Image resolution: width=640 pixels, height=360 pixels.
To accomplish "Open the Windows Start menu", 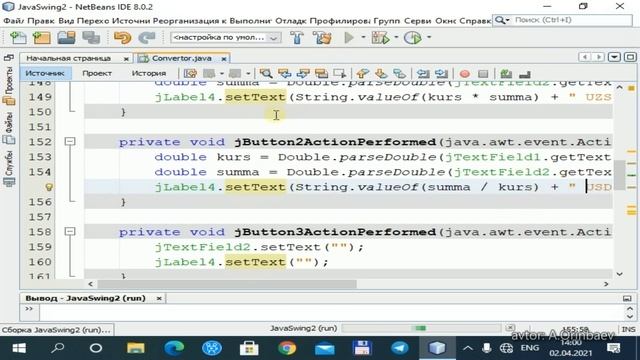I will pyautogui.click(x=19, y=348).
